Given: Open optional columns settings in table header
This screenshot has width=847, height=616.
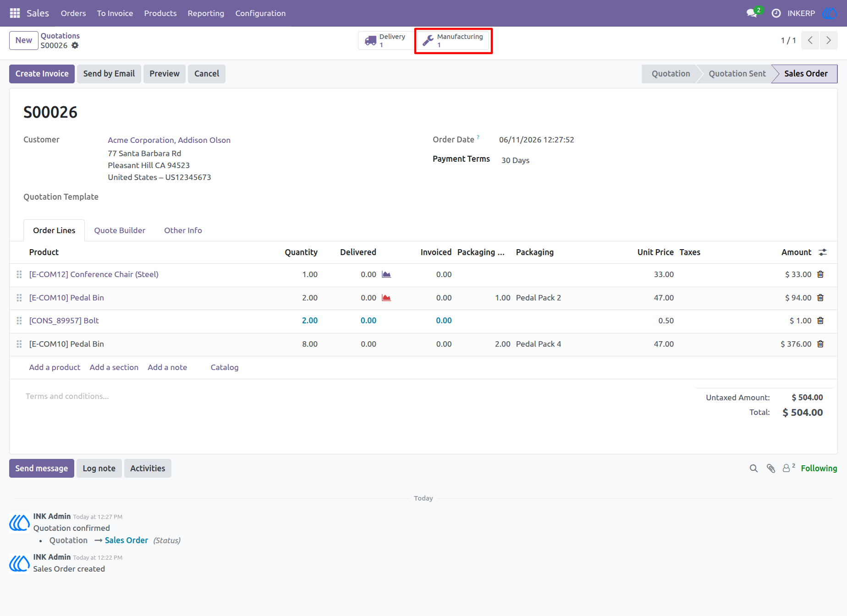Looking at the screenshot, I should (823, 252).
